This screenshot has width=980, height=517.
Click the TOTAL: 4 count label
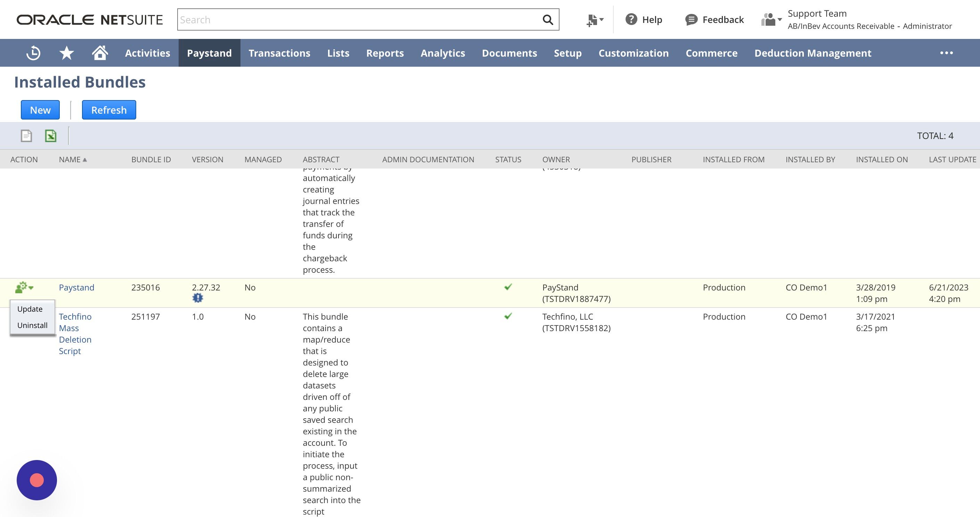(935, 136)
